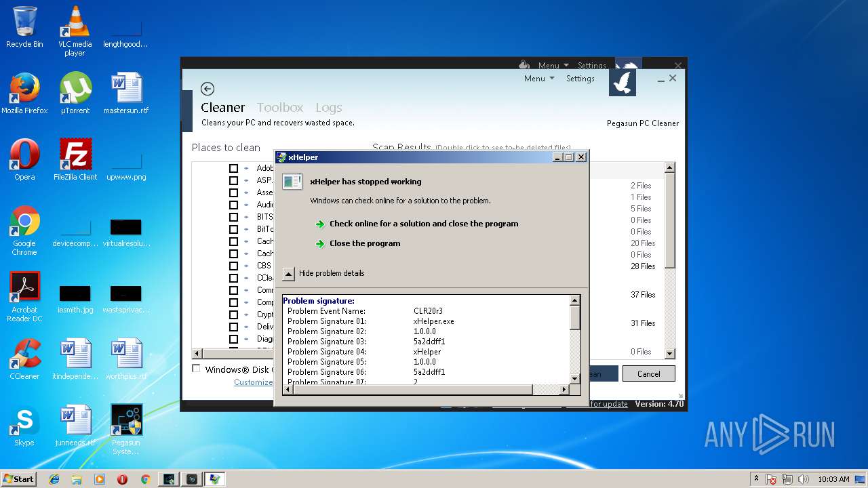The image size is (868, 488).
Task: Click problem details vertical scroll down arrow
Action: (x=575, y=379)
